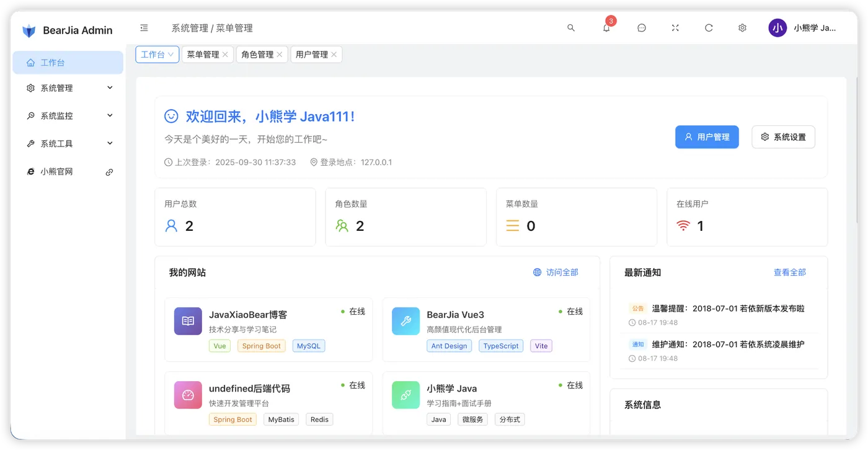Click 查看全部 link in 最新通知

(790, 272)
